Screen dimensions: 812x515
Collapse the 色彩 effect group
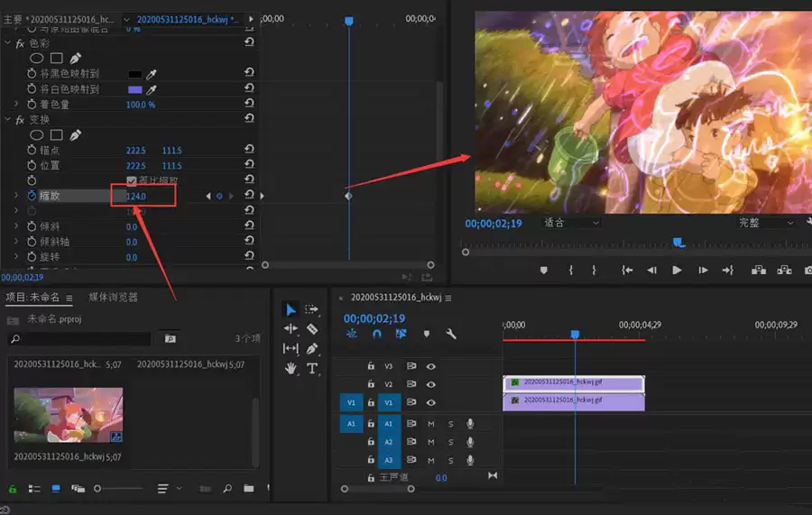point(8,43)
